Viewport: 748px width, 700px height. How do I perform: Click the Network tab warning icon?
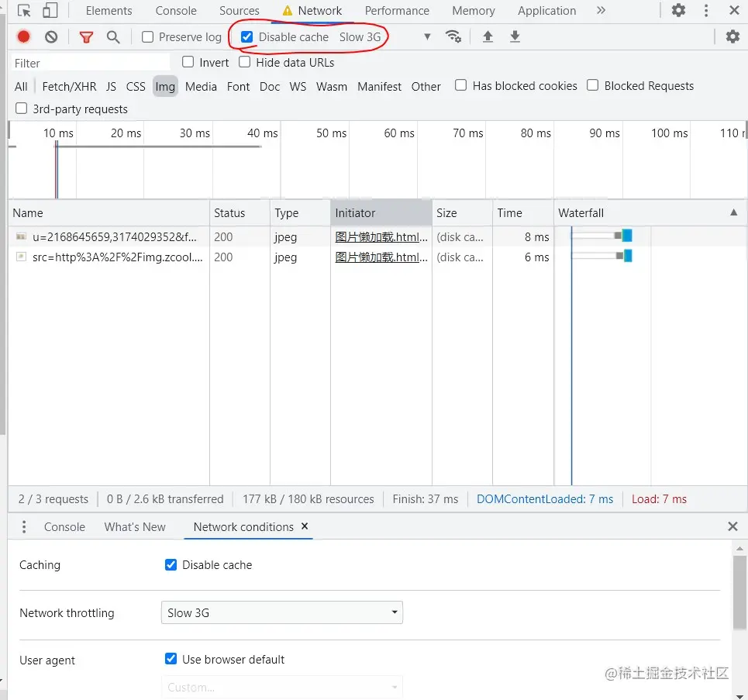[x=287, y=11]
